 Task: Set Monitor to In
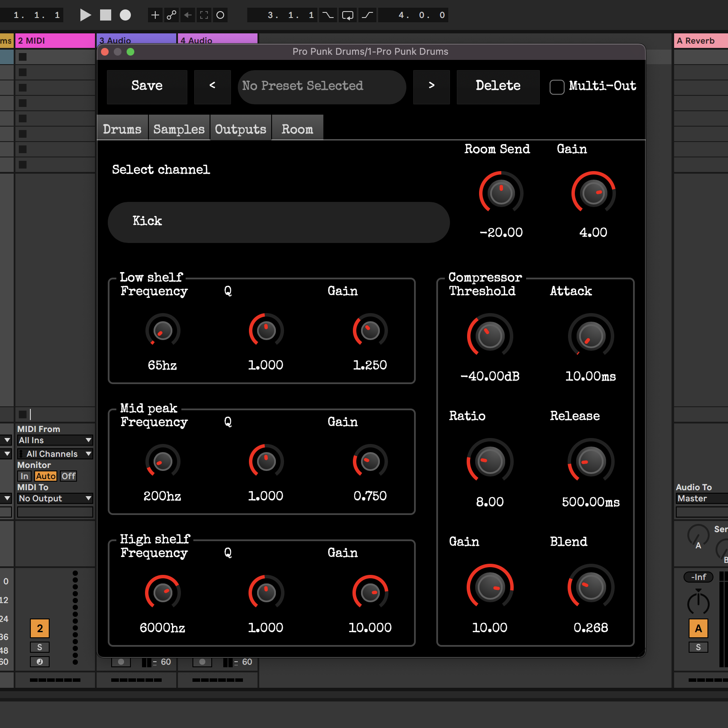pyautogui.click(x=24, y=476)
